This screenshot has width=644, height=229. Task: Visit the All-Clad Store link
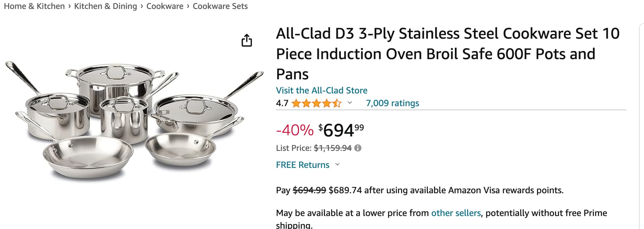pyautogui.click(x=321, y=90)
